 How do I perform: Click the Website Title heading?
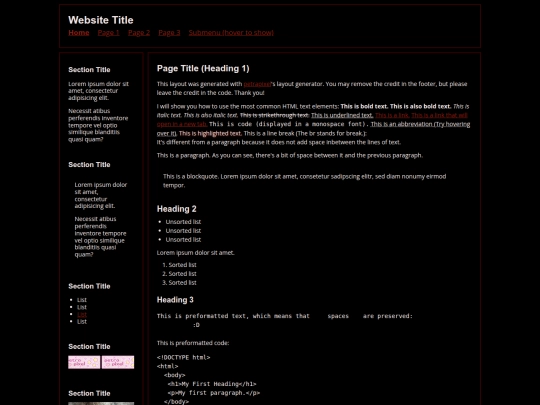pos(101,20)
